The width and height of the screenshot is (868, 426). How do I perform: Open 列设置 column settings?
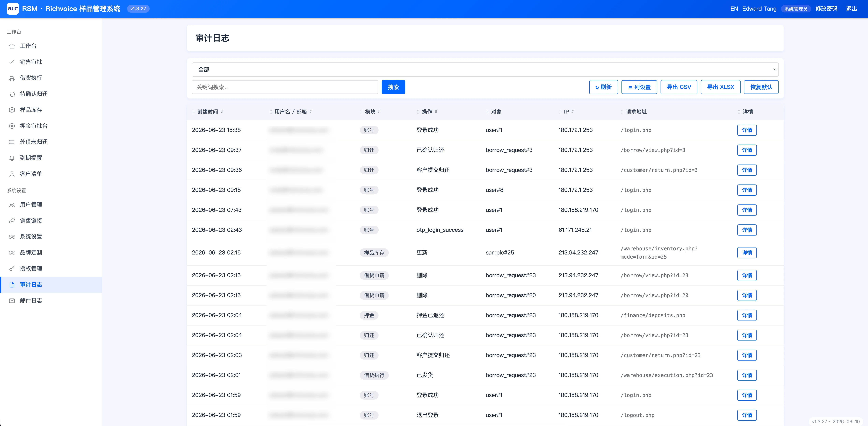tap(639, 87)
